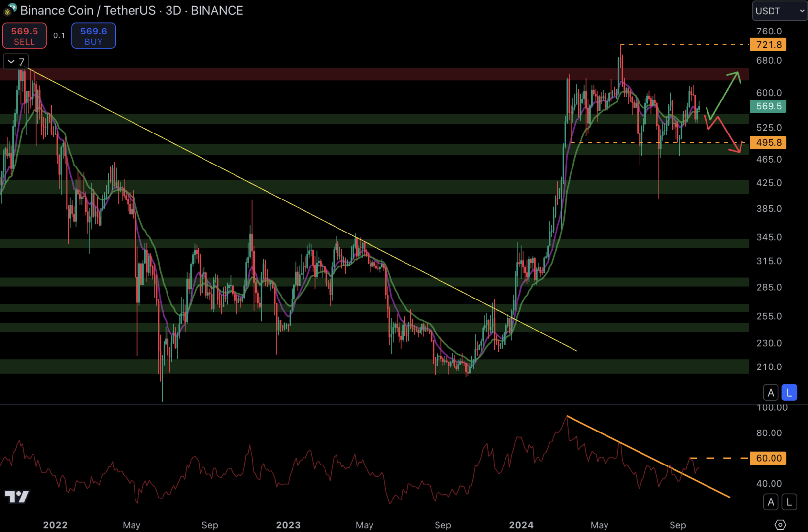Open the USDT currency dropdown
The image size is (808, 532).
[779, 10]
